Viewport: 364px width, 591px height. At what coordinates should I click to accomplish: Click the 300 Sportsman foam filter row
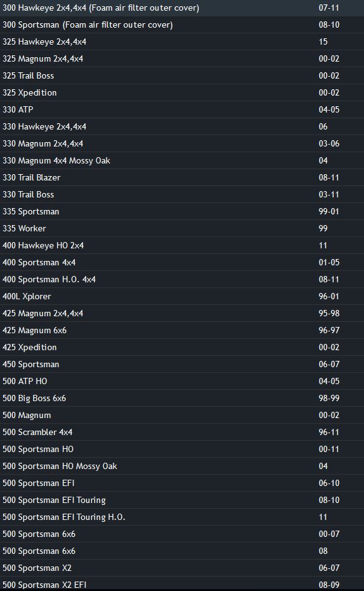(x=182, y=25)
